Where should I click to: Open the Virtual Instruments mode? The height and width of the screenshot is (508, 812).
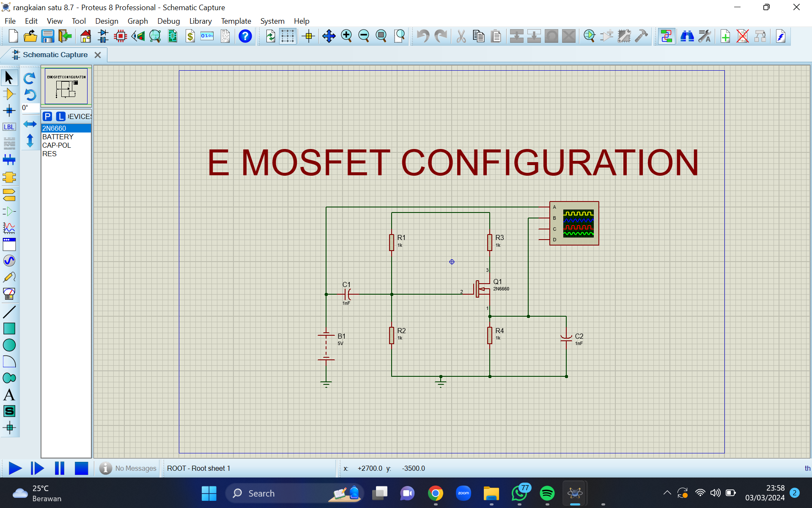point(9,294)
